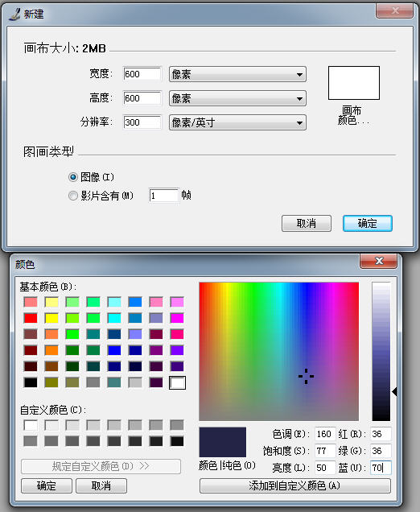Click the luminance slider arrow marker
Viewport: 420px width, 512px height.
pyautogui.click(x=394, y=391)
